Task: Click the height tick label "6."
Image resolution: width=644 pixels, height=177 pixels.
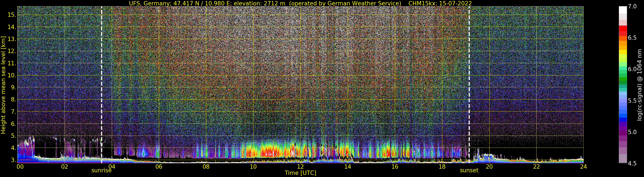Action: click(x=14, y=124)
